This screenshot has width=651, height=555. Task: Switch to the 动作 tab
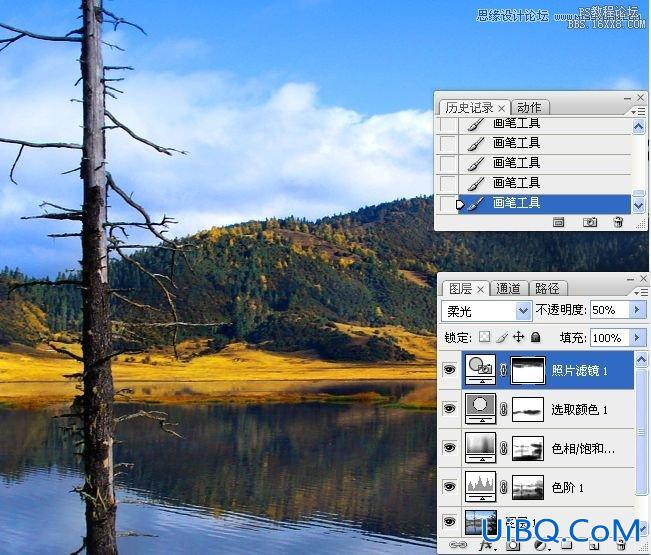tap(529, 108)
